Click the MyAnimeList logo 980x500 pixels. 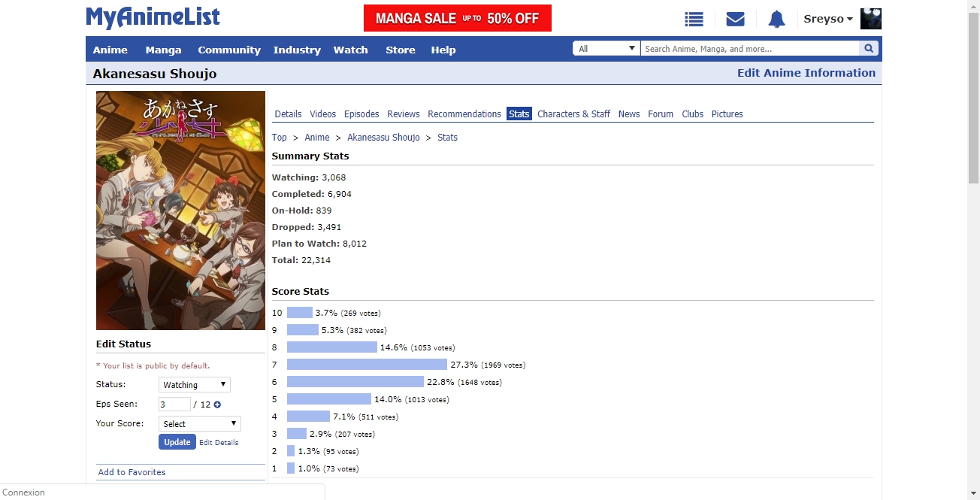pyautogui.click(x=153, y=18)
